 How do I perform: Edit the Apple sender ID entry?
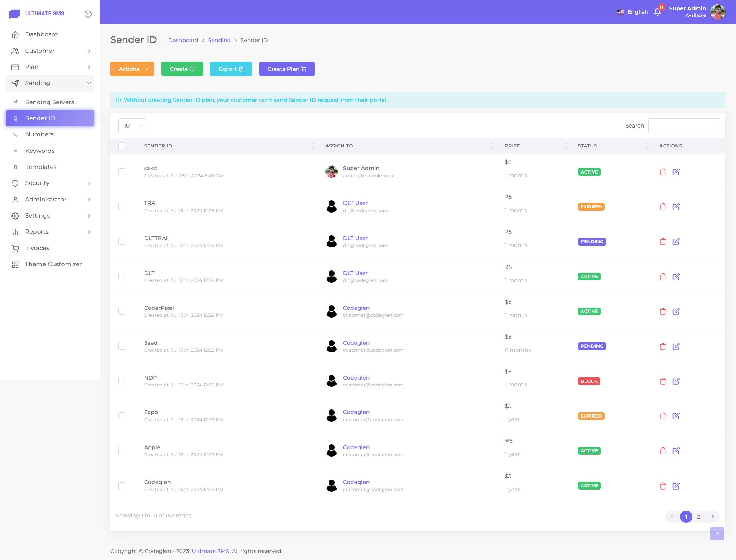[x=676, y=451]
